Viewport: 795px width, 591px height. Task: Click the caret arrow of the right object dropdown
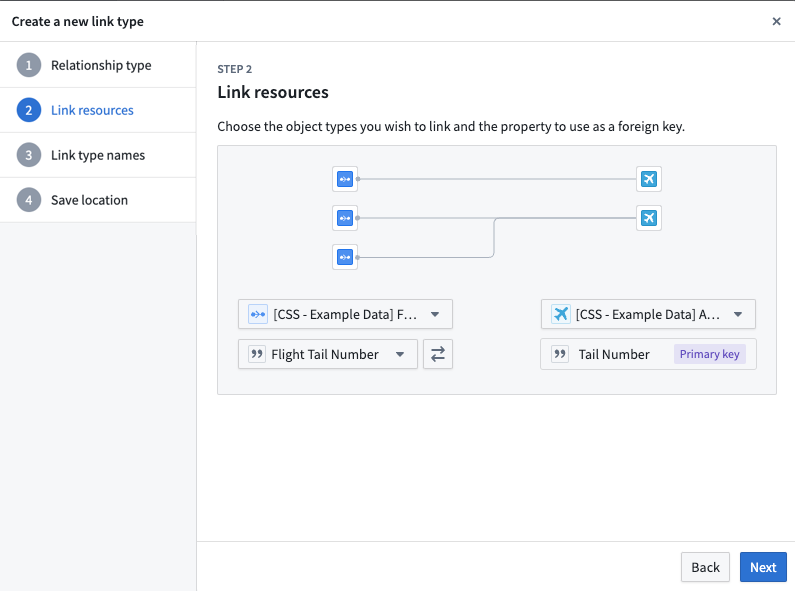point(738,314)
